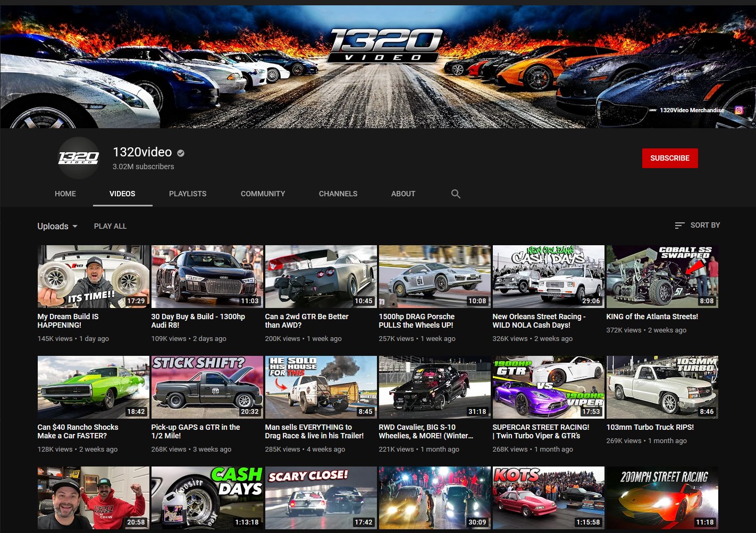Switch to the Channels tab
Screen dimensions: 756x533
pyautogui.click(x=338, y=194)
